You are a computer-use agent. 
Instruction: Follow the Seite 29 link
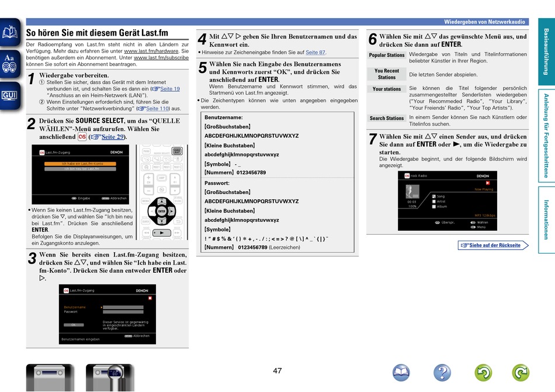[x=113, y=137]
